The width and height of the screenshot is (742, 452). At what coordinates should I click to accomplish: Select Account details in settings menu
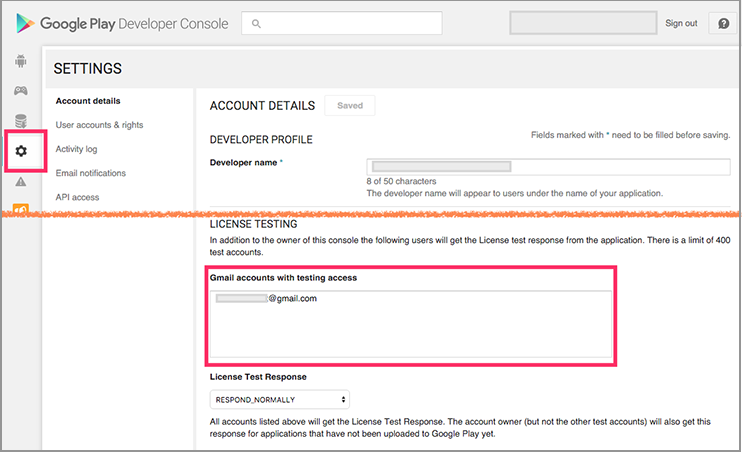coord(88,101)
